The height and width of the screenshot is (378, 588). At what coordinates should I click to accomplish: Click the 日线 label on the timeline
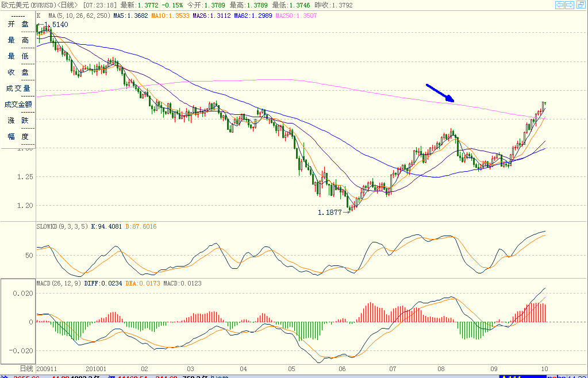coord(26,369)
